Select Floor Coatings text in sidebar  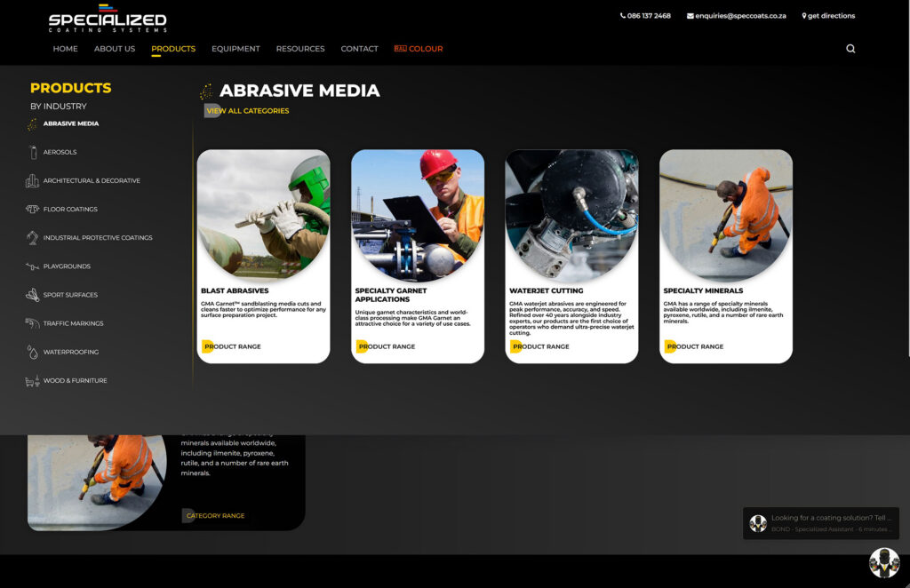click(70, 210)
